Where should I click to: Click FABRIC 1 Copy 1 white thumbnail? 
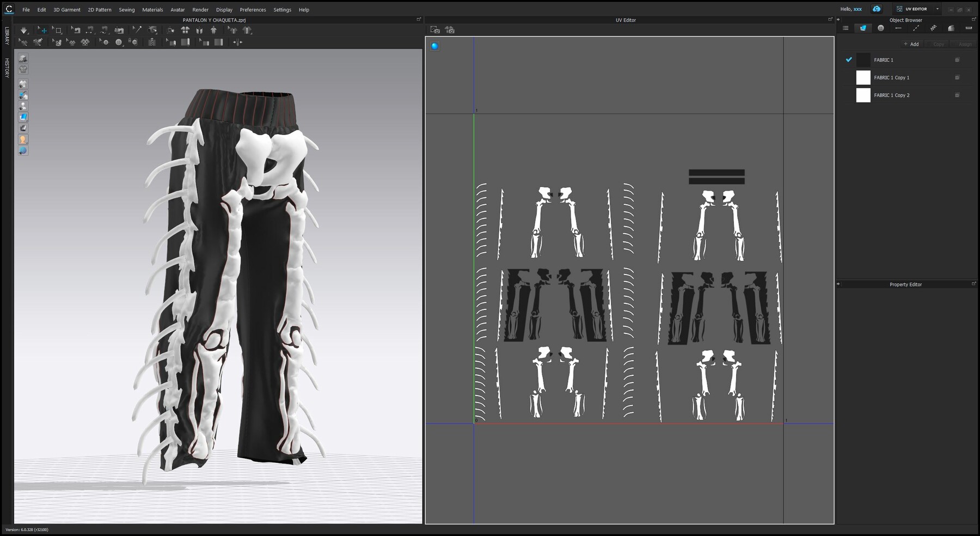863,77
